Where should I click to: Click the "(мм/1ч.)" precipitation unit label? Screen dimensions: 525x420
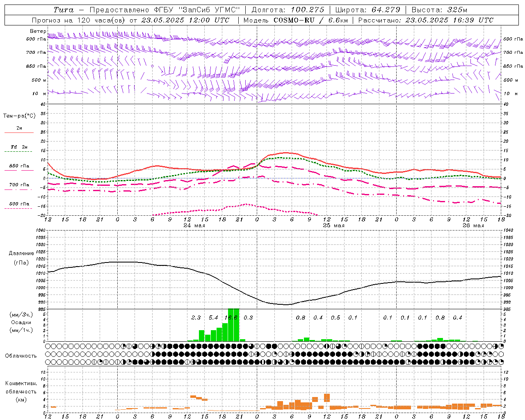click(x=21, y=330)
